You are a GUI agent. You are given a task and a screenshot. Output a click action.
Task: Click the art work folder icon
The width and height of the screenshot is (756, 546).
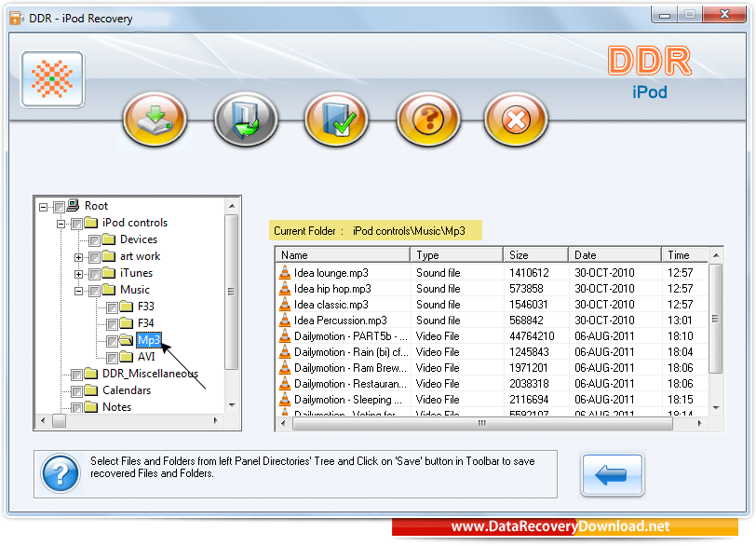[x=109, y=256]
